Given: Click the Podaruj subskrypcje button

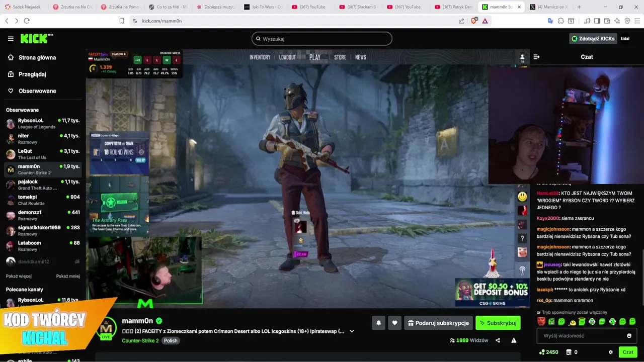Looking at the screenshot, I should point(438,323).
